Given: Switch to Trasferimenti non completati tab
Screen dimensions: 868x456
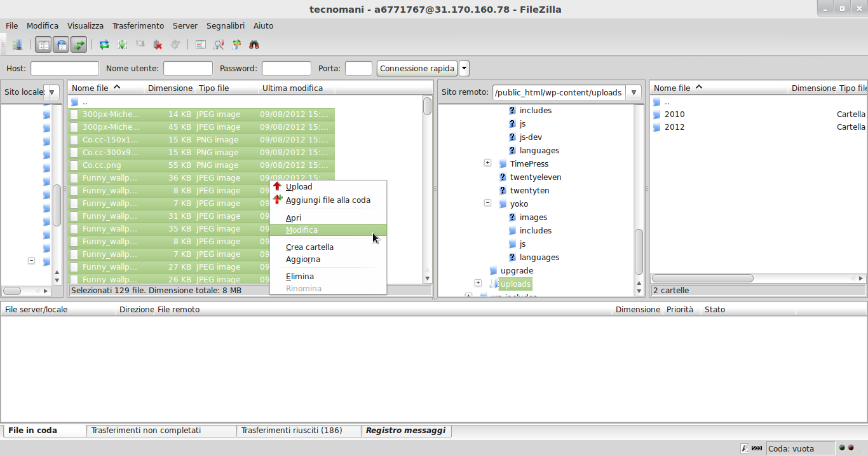Looking at the screenshot, I should (161, 431).
